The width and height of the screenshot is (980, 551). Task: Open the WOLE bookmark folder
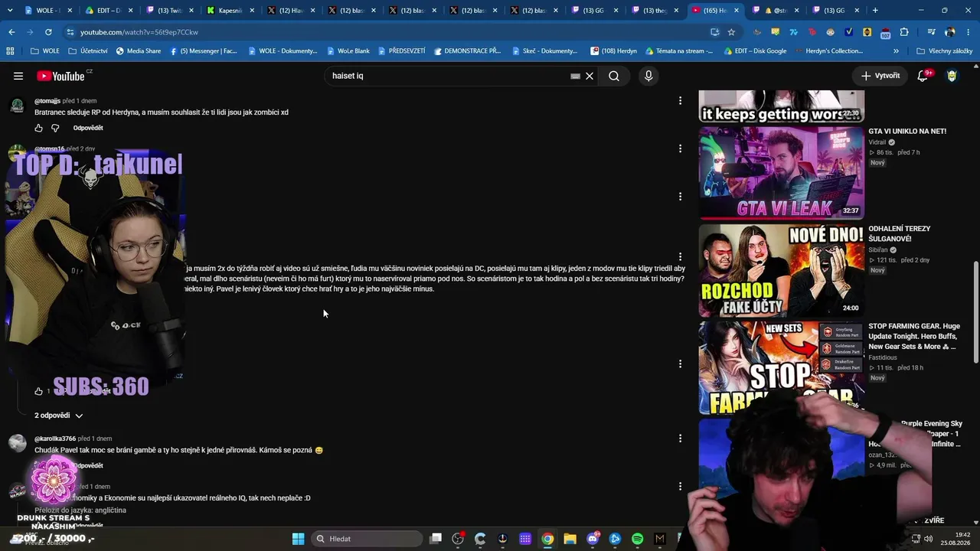45,51
